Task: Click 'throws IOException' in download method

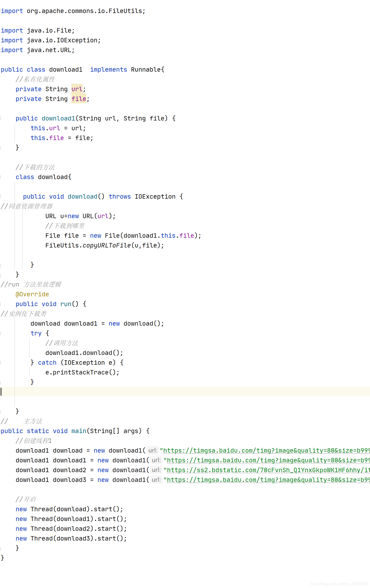Action: coord(142,197)
